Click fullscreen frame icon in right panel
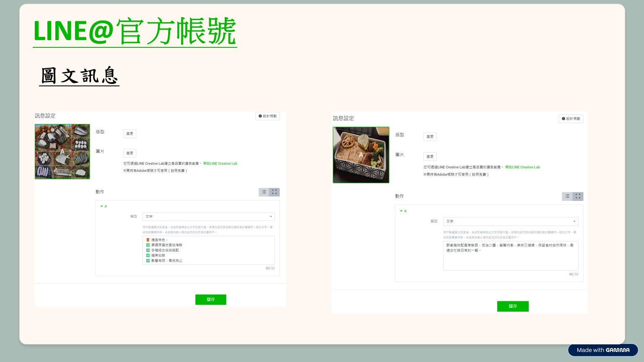The width and height of the screenshot is (644, 362). 578,196
